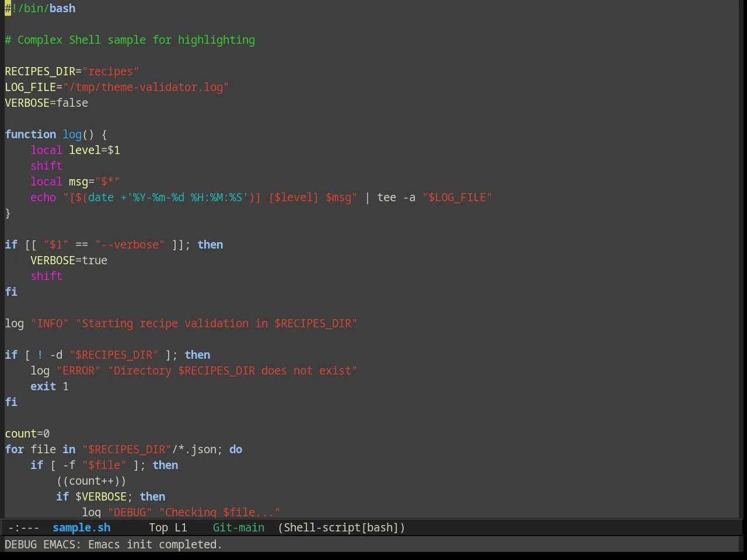Click the "DEBUG" string argument
747x560 pixels.
pyautogui.click(x=130, y=512)
